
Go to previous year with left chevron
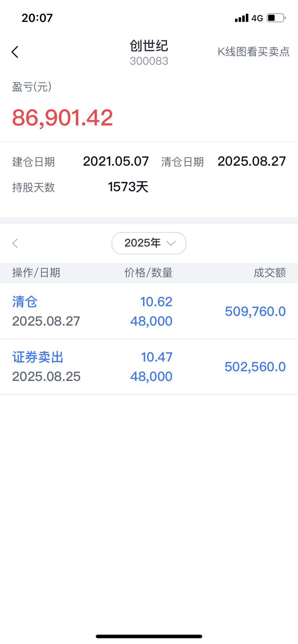(15, 243)
